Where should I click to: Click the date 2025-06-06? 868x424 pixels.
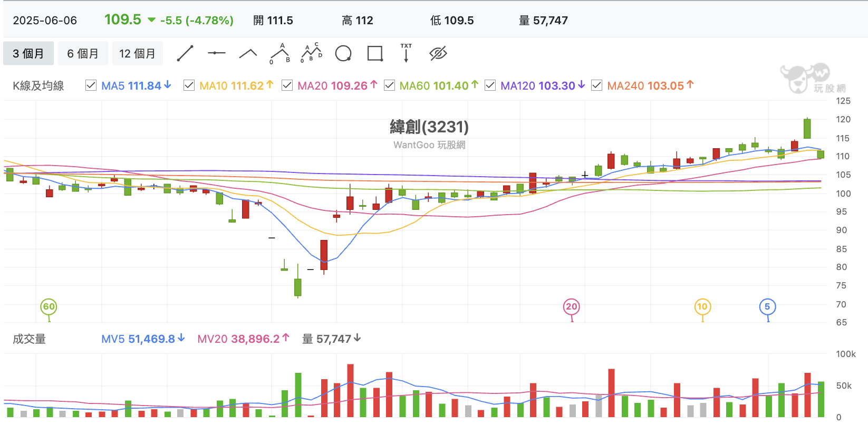tap(45, 21)
